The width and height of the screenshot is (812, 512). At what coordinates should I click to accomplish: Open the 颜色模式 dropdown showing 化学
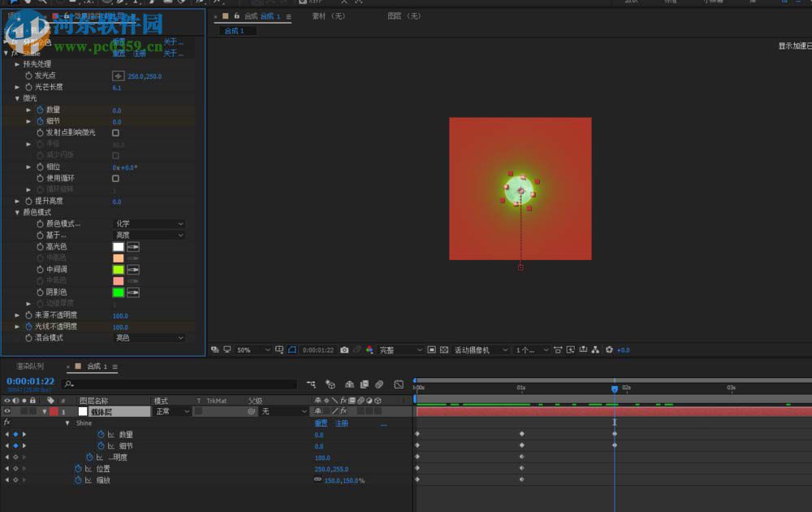pyautogui.click(x=149, y=223)
